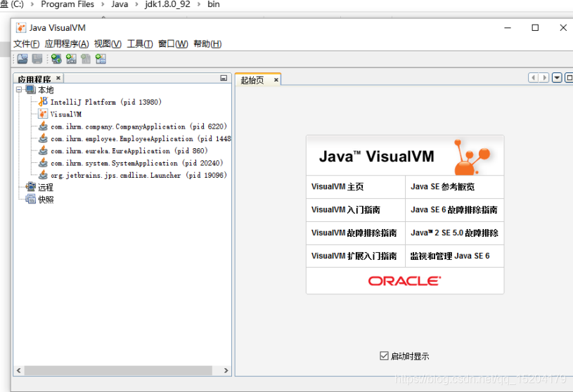Click the scrollbar right arrow

(226, 370)
